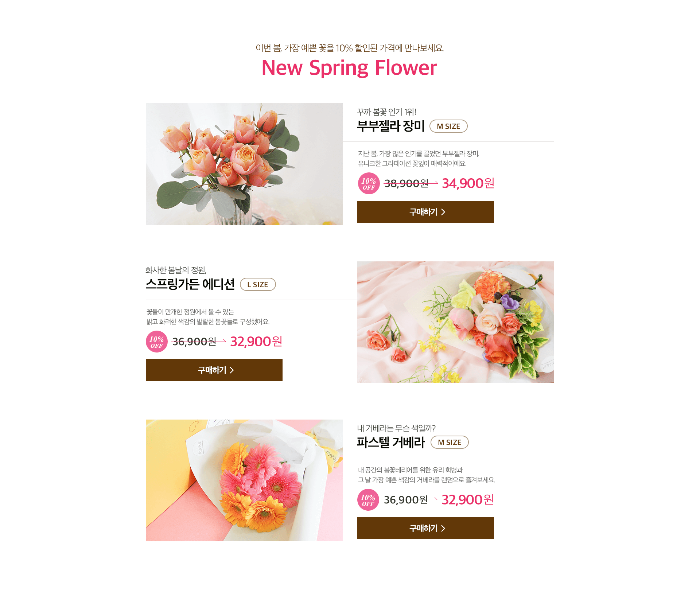
Task: Click the New Spring Flower heading
Action: [x=349, y=68]
